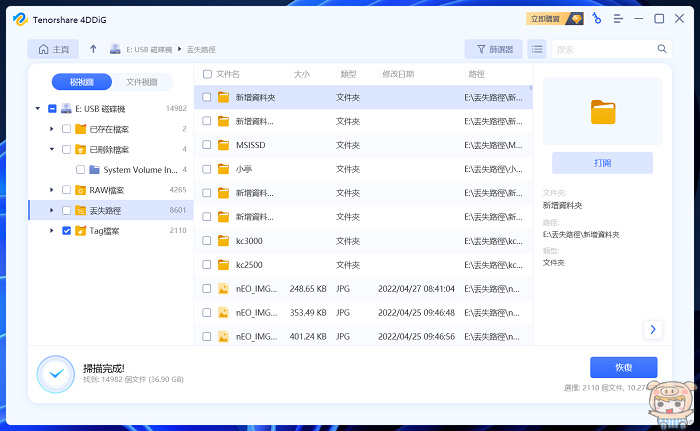
Task: Click the large folder preview icon
Action: point(602,112)
